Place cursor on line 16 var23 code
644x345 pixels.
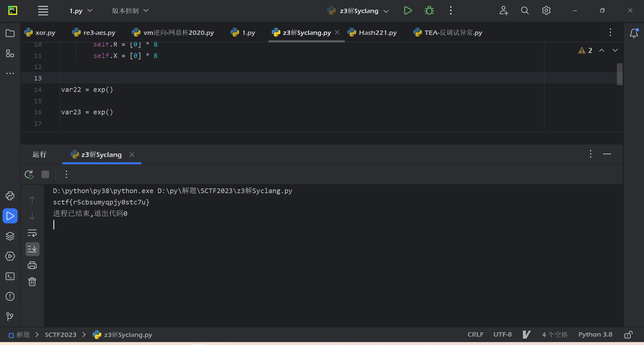tap(87, 112)
